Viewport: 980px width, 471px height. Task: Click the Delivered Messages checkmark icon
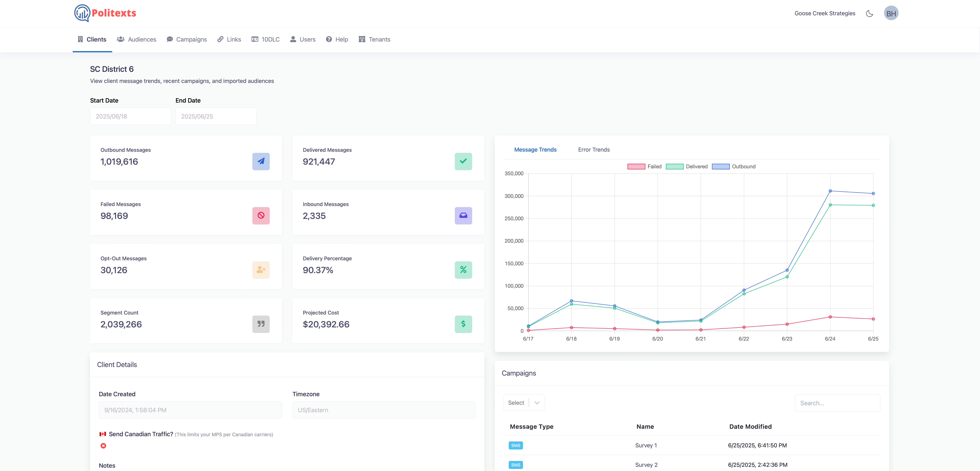coord(463,161)
